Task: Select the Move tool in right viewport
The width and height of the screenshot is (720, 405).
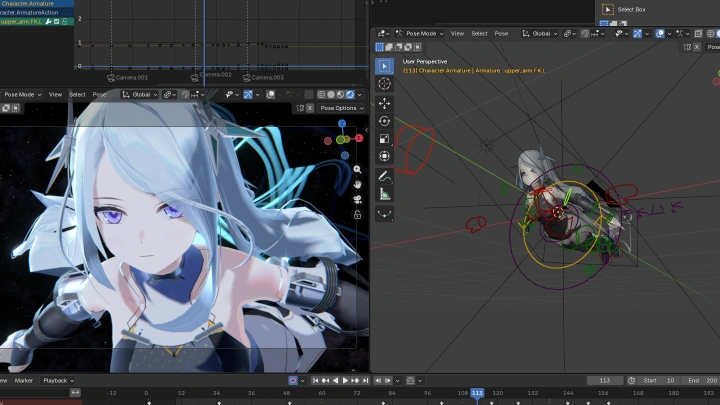Action: (384, 103)
